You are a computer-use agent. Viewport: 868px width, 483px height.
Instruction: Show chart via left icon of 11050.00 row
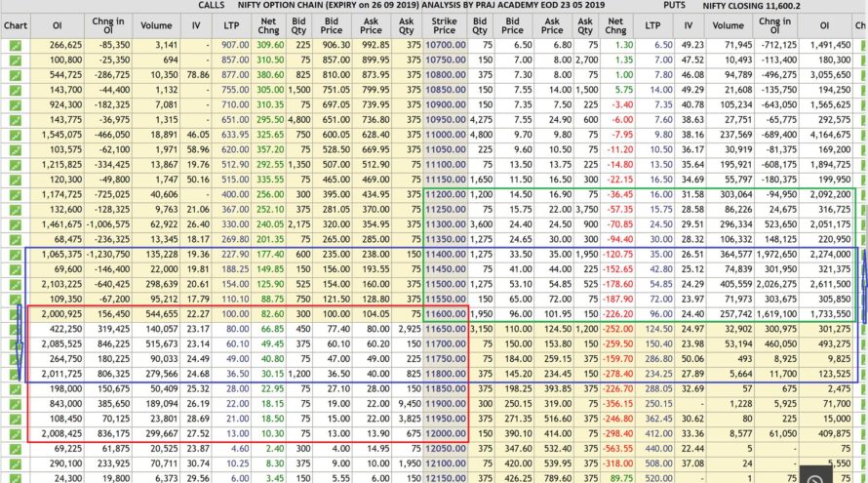[15, 150]
